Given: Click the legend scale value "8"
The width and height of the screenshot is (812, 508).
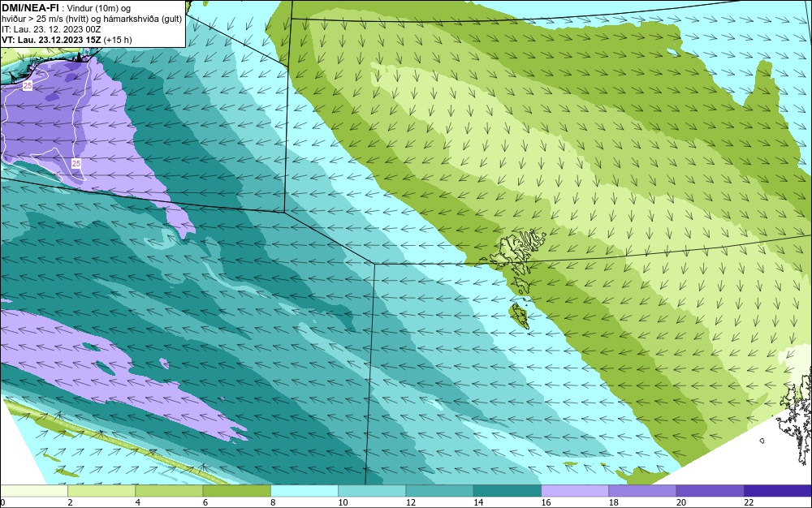Looking at the screenshot, I should (x=273, y=502).
